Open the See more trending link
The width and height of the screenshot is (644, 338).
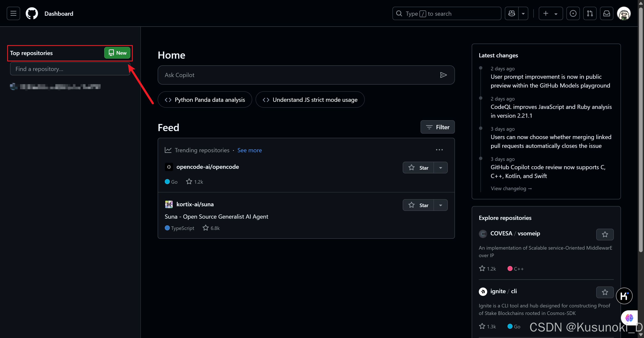pos(249,150)
